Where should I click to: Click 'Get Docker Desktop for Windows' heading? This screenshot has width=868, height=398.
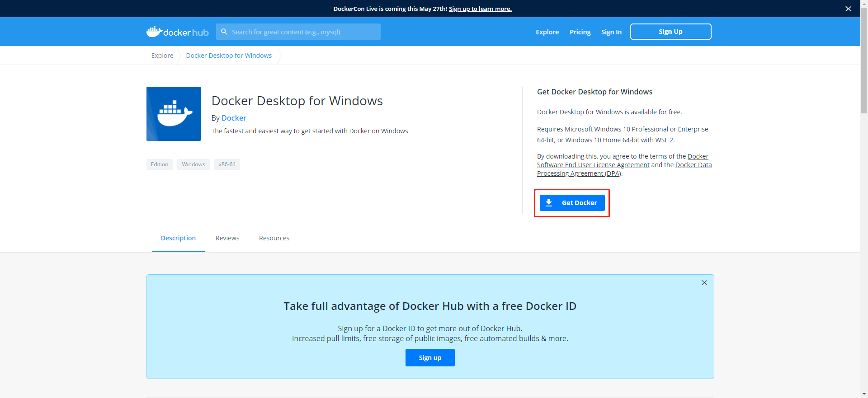pos(594,92)
